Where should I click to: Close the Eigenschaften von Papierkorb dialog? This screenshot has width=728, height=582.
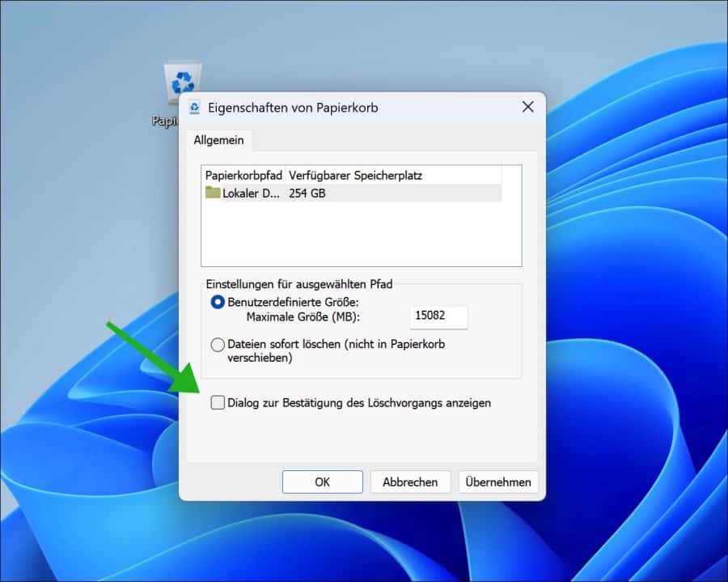tap(528, 107)
